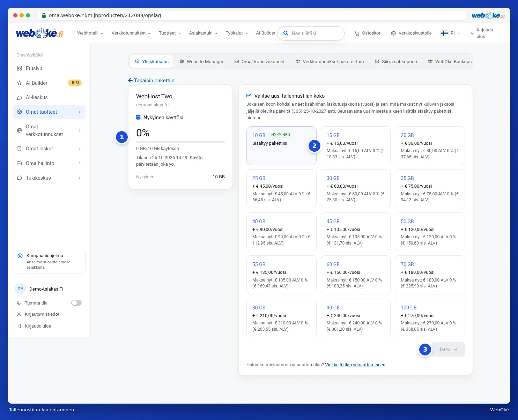Click Kirjaudu ulos in the top header
The image size is (518, 420).
(x=482, y=33)
